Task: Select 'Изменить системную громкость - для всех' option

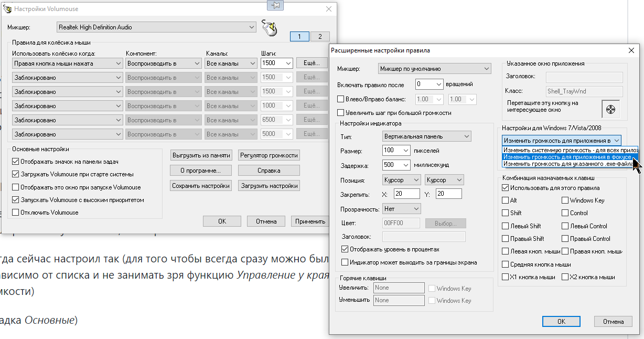Action: pos(570,150)
